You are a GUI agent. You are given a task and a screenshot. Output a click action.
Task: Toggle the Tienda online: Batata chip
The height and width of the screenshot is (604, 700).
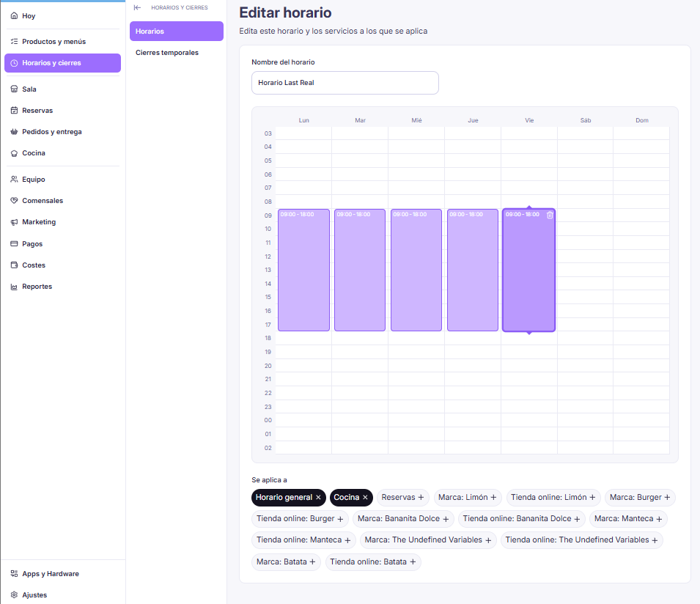[x=373, y=561]
